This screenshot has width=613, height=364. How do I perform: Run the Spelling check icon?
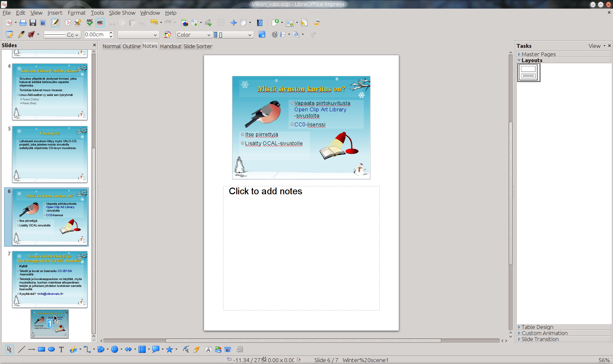coord(90,23)
